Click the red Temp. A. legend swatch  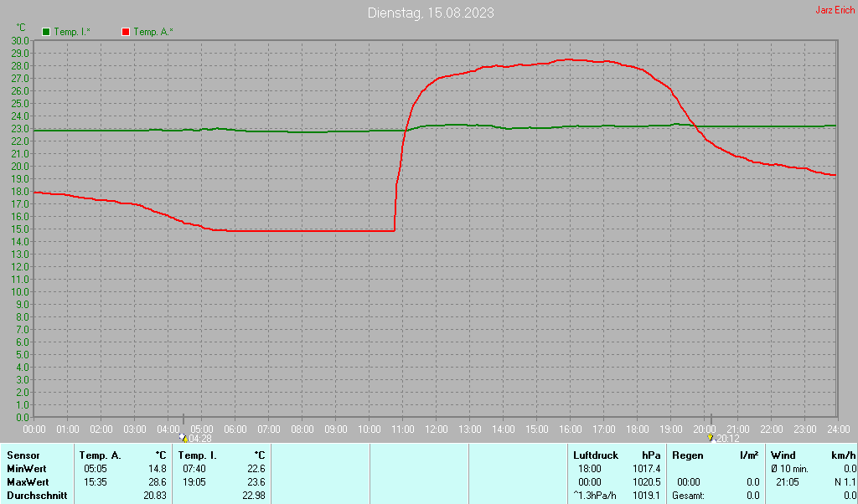[126, 32]
